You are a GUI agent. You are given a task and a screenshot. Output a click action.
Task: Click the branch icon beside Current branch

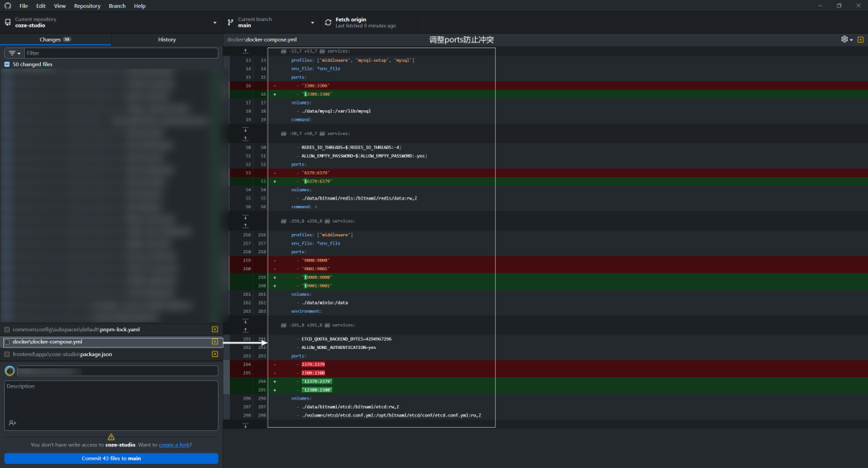tap(231, 23)
